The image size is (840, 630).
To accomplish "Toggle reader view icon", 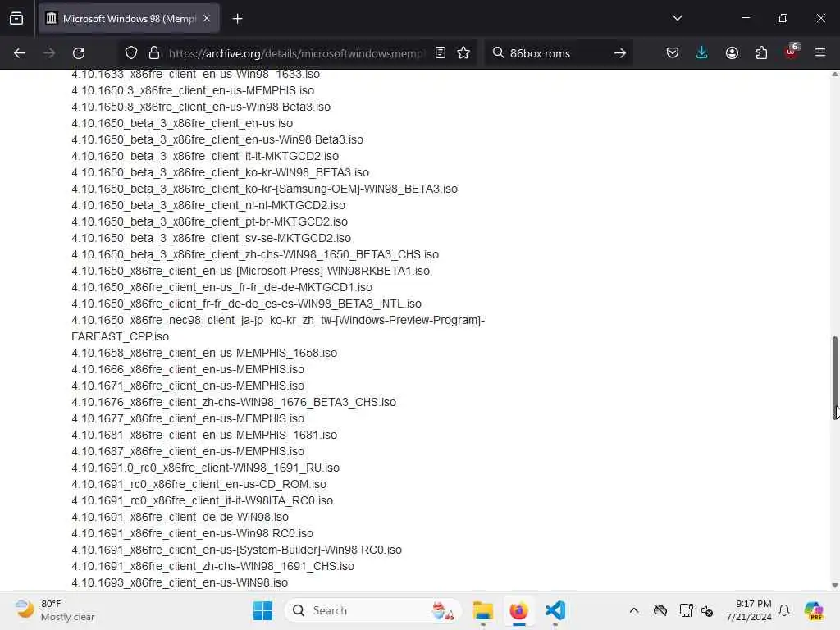I will click(x=441, y=53).
